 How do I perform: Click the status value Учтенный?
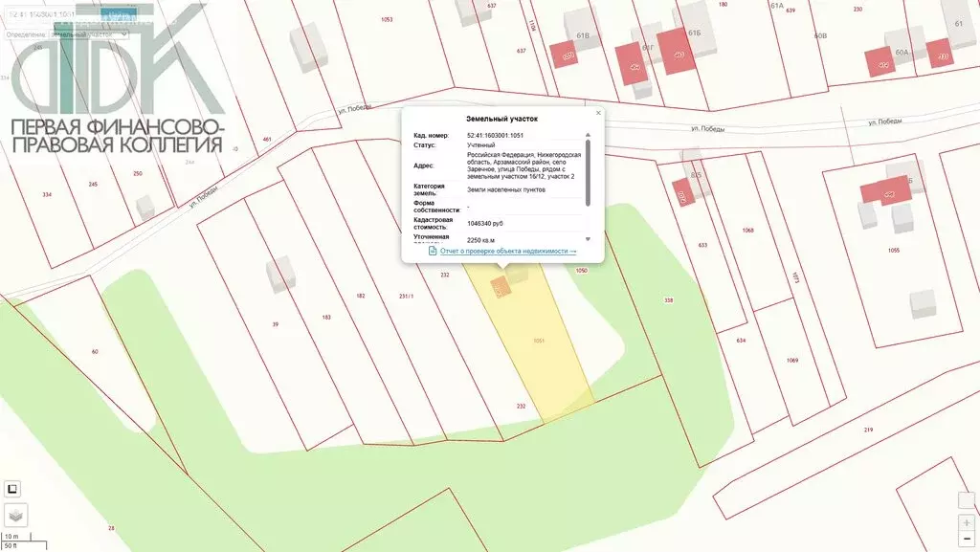pos(480,144)
